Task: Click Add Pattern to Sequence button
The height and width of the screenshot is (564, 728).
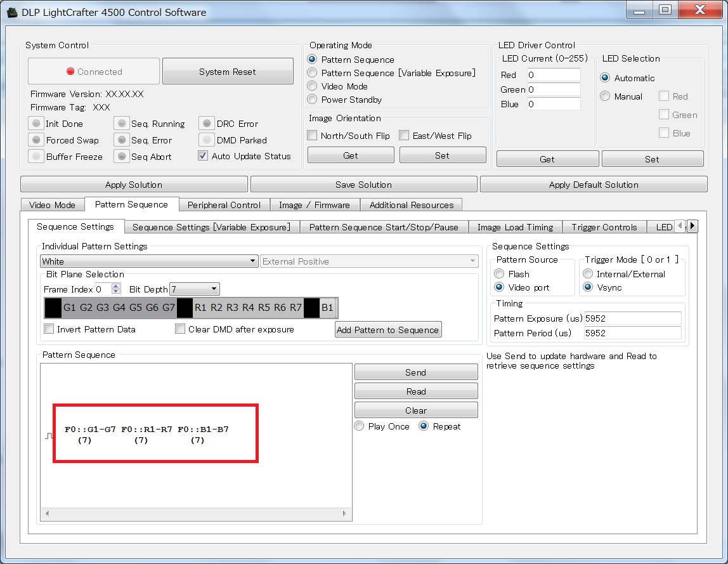Action: [388, 329]
